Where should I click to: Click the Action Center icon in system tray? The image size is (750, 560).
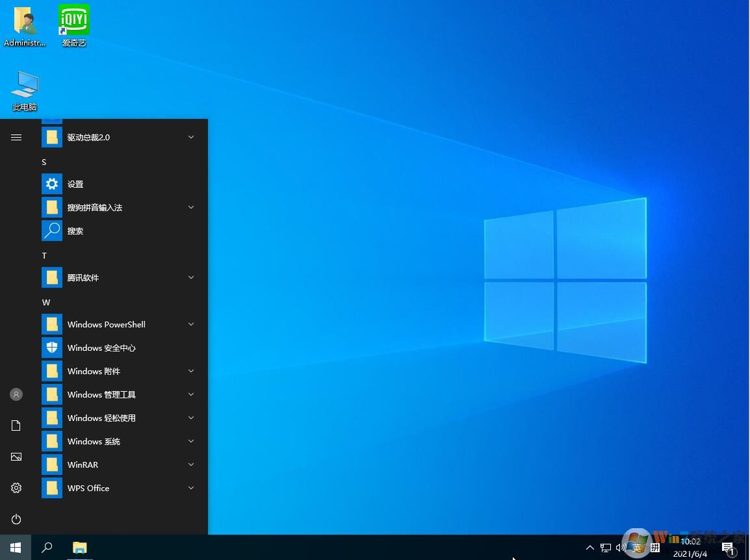pos(729,548)
